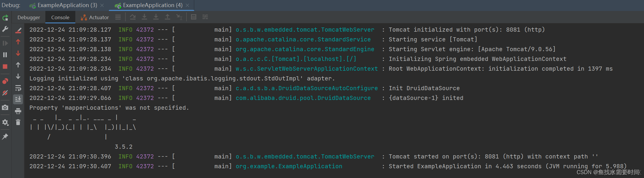Screen dimensions: 644x178
Task: Click c.a.d.s.b.a.DruidDataSourceAutoConfigure logger name
Action: tap(307, 88)
